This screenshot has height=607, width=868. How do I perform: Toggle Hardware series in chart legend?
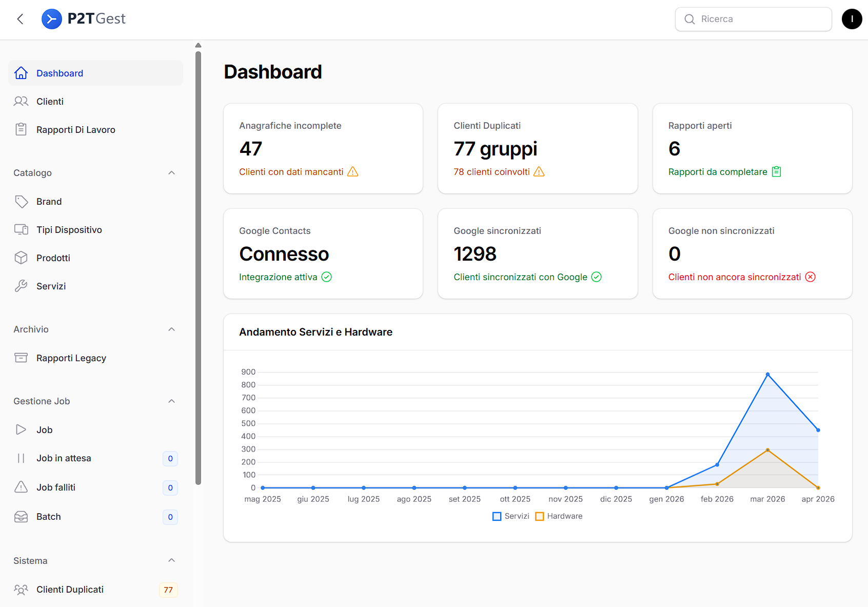pos(559,516)
